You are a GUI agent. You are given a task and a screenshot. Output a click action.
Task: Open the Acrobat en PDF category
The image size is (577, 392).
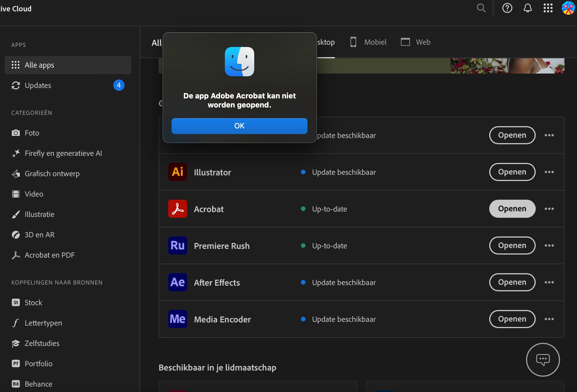coord(50,255)
